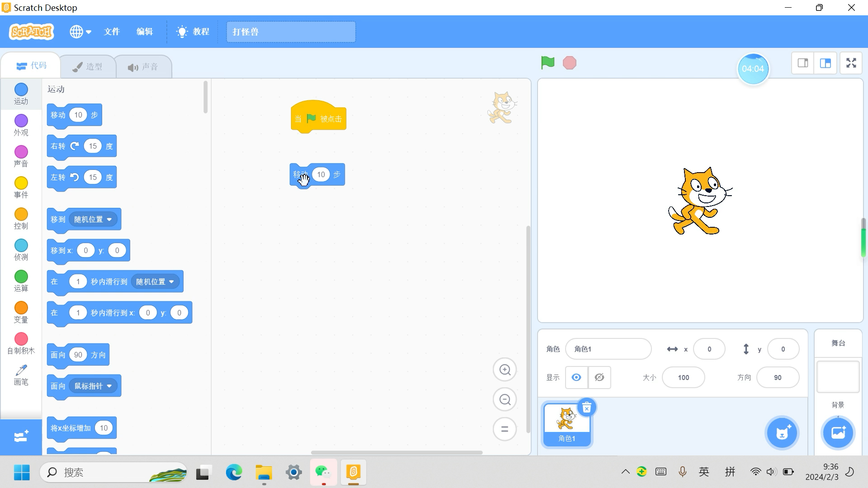Screen dimensions: 868x488
Task: Show the sprite with eye icon
Action: [576, 377]
